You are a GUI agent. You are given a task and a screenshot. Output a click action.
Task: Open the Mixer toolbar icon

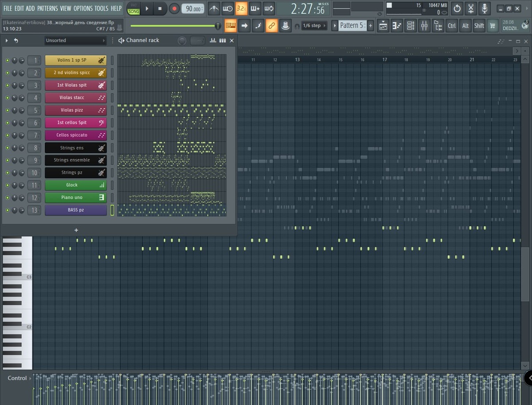(x=424, y=26)
